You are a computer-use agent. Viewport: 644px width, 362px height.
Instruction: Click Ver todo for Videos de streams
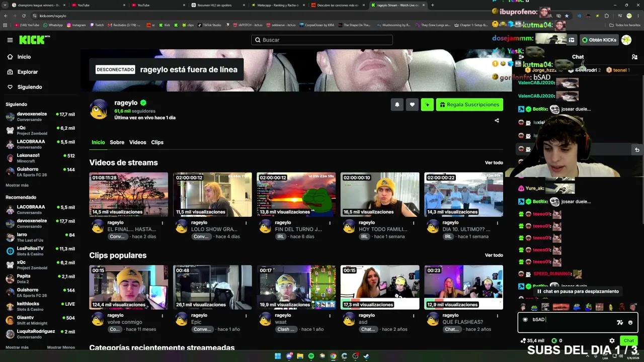point(494,163)
